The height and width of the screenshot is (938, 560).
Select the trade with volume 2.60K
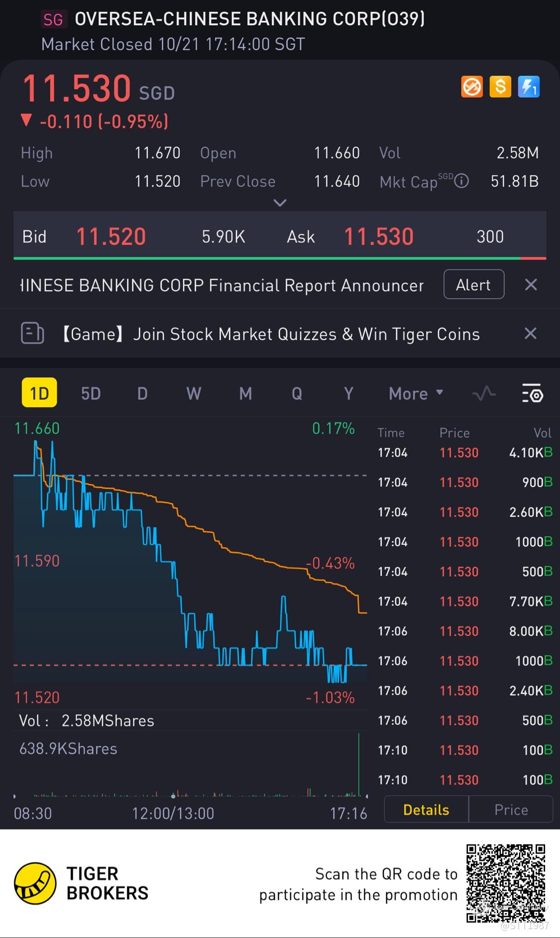coord(465,512)
